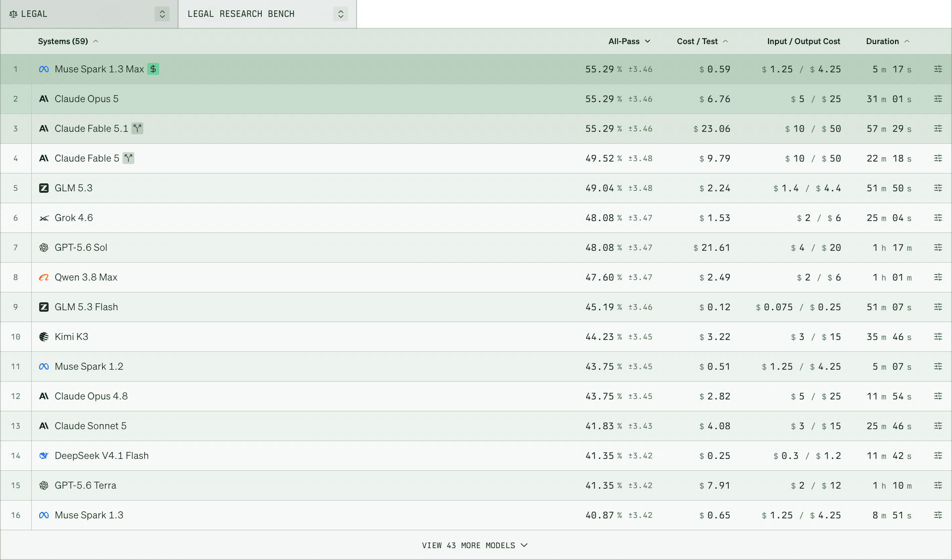The height and width of the screenshot is (560, 952).
Task: Open settings icon for Claude Opus 5 row
Action: [x=938, y=99]
